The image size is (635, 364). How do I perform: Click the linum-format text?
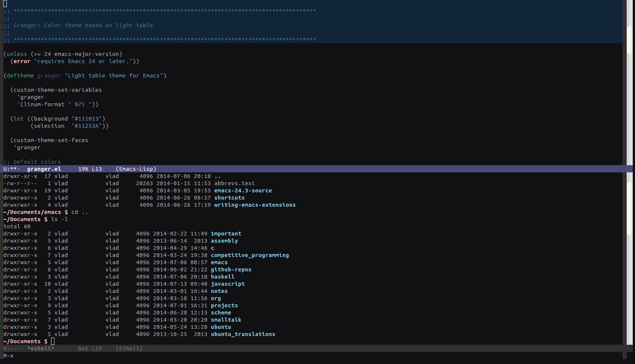click(44, 104)
